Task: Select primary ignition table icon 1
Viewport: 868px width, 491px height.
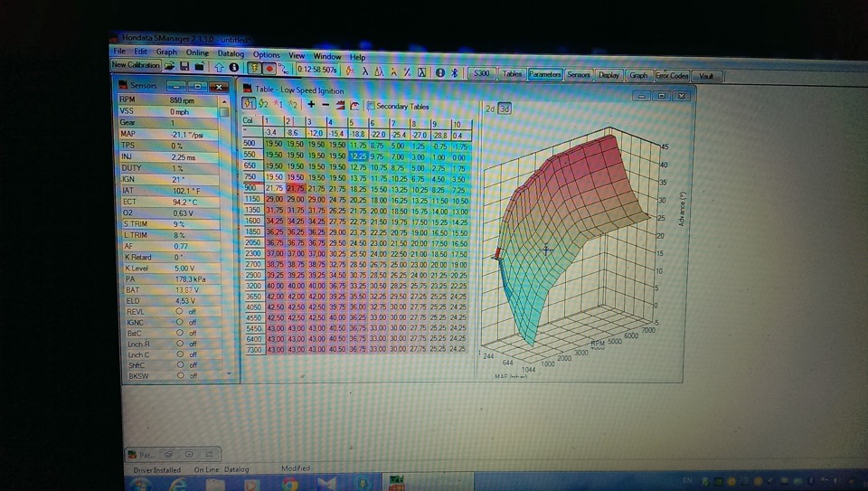Action: pyautogui.click(x=249, y=103)
